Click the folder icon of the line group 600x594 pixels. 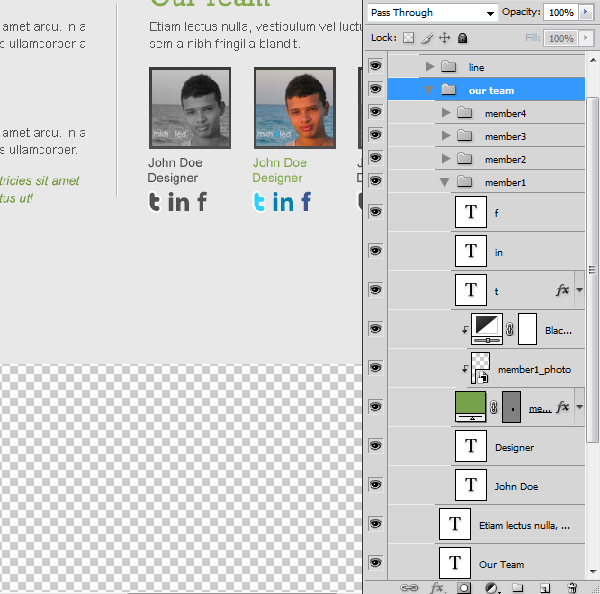448,67
